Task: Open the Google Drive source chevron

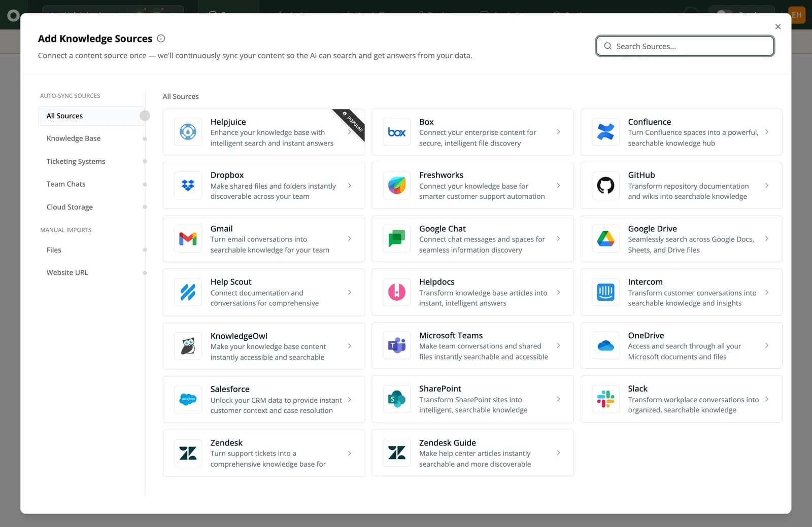Action: (x=767, y=239)
